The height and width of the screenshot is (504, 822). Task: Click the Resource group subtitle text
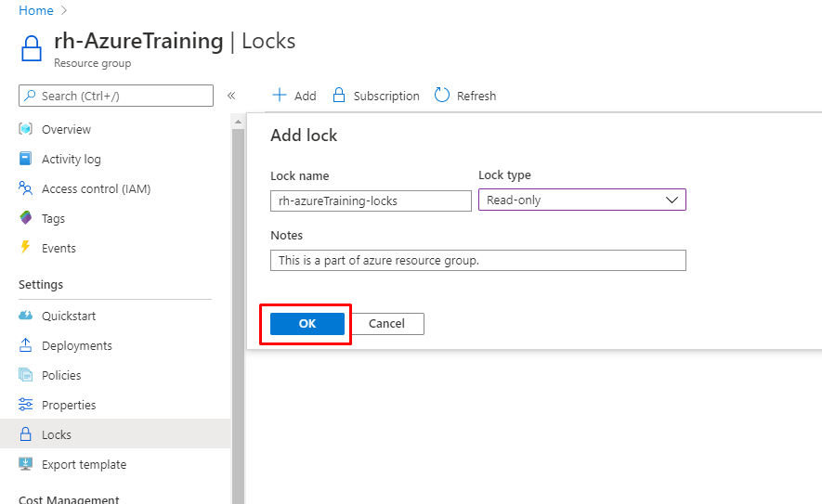(92, 63)
